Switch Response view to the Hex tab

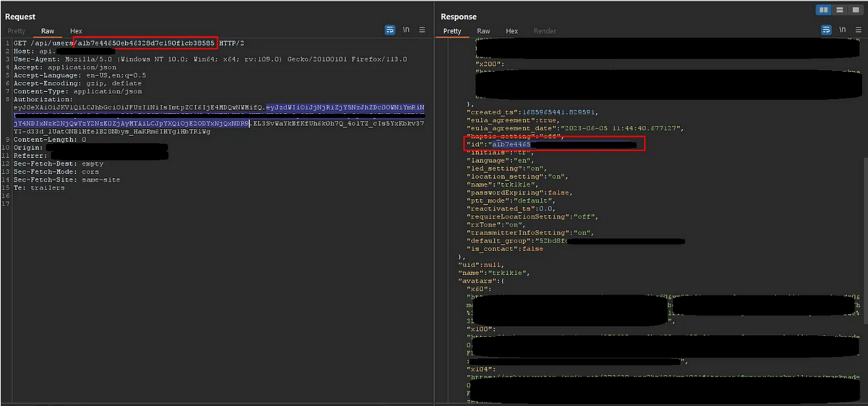tap(512, 31)
